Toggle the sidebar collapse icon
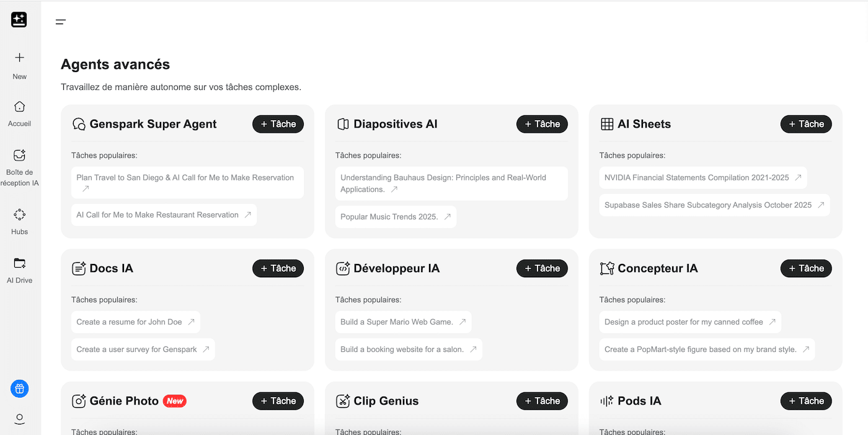Image resolution: width=868 pixels, height=435 pixels. coord(60,22)
